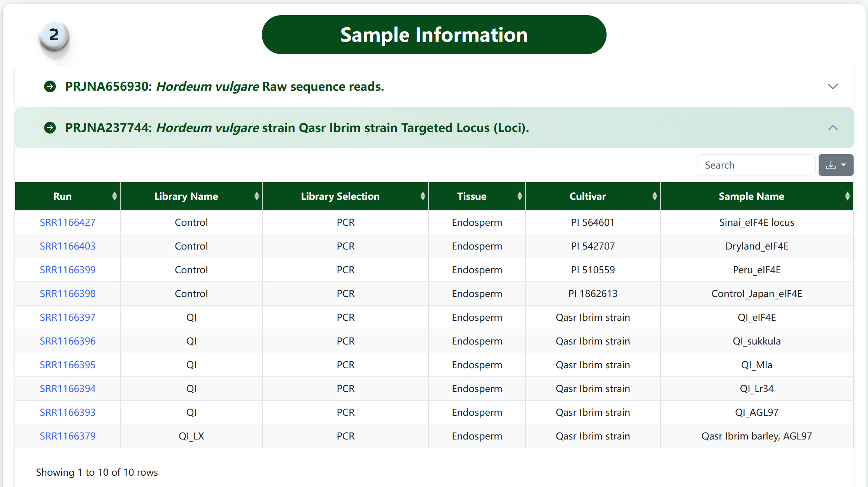This screenshot has width=868, height=487.
Task: Sort by Sample Name column arrows
Action: [847, 196]
